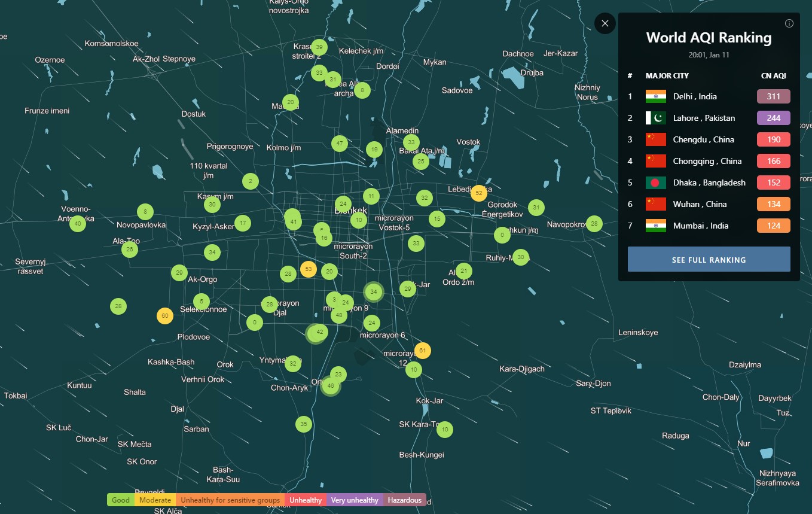Click the Moderate legend label
Screen dimensions: 812x514
click(x=155, y=500)
